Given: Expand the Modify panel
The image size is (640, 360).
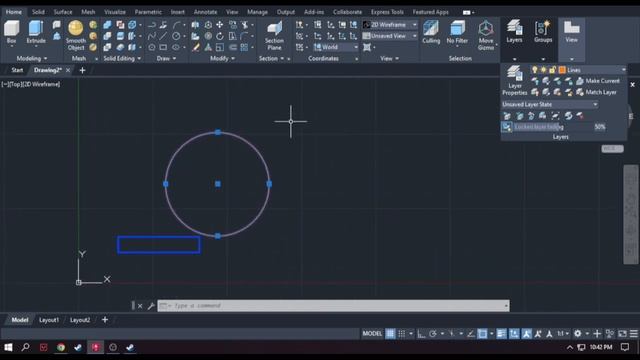Looking at the screenshot, I should tap(222, 59).
